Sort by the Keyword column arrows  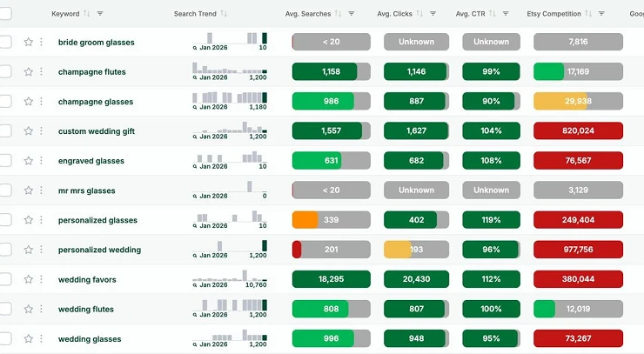87,14
